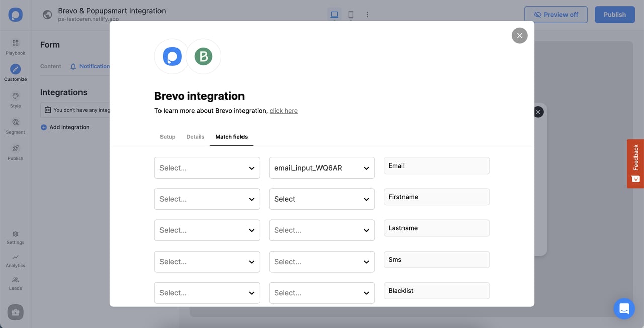Click the plus icon beside Add integration
The width and height of the screenshot is (644, 328).
[44, 127]
